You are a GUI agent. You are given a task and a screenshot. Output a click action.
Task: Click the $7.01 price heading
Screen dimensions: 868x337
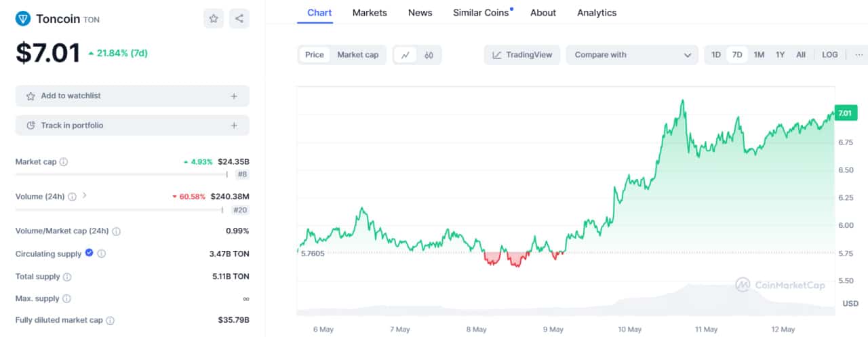(x=48, y=53)
